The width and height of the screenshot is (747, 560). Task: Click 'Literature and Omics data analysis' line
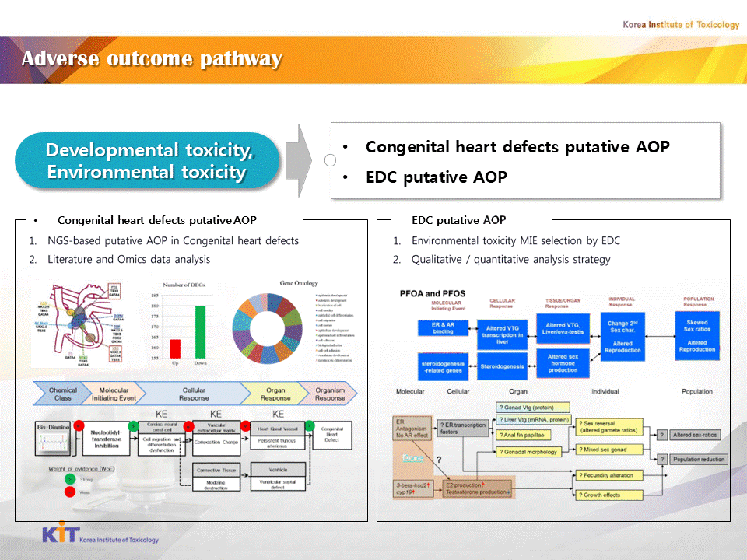(x=128, y=259)
